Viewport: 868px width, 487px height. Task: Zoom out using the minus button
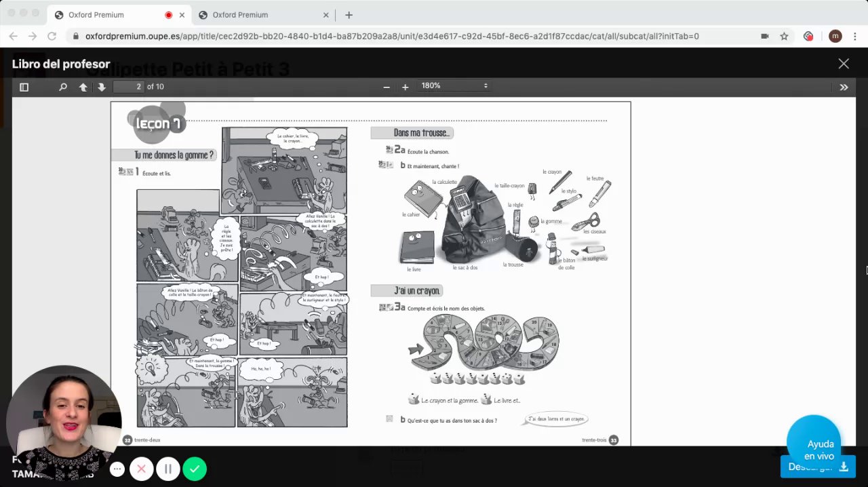[387, 87]
